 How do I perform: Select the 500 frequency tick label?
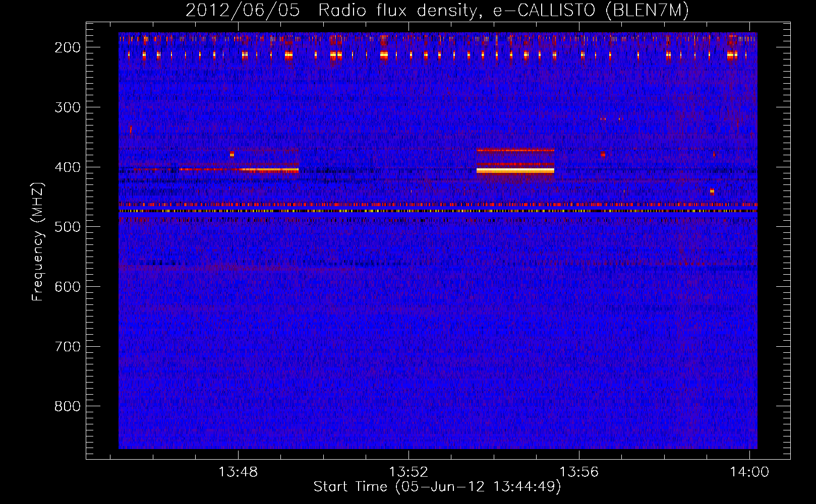pyautogui.click(x=68, y=227)
